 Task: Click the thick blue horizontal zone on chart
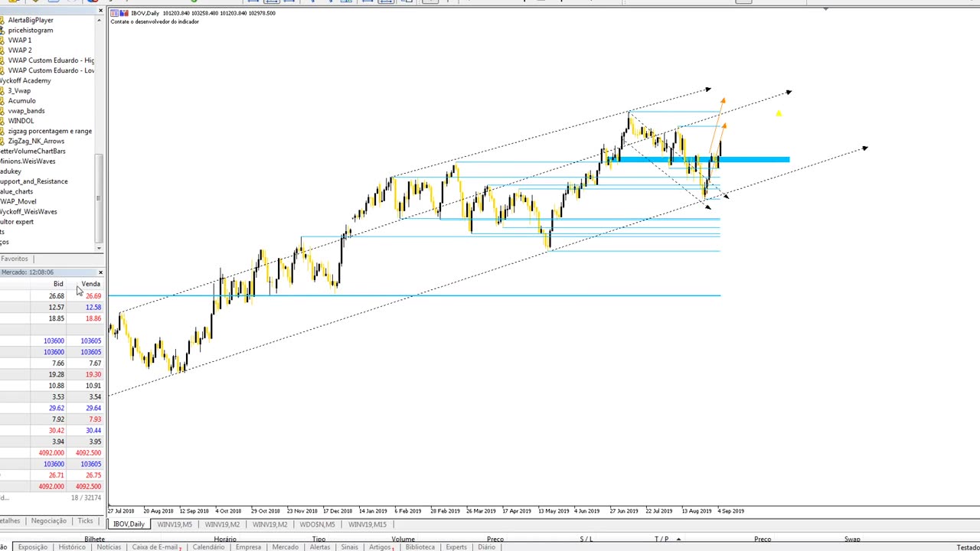[700, 159]
